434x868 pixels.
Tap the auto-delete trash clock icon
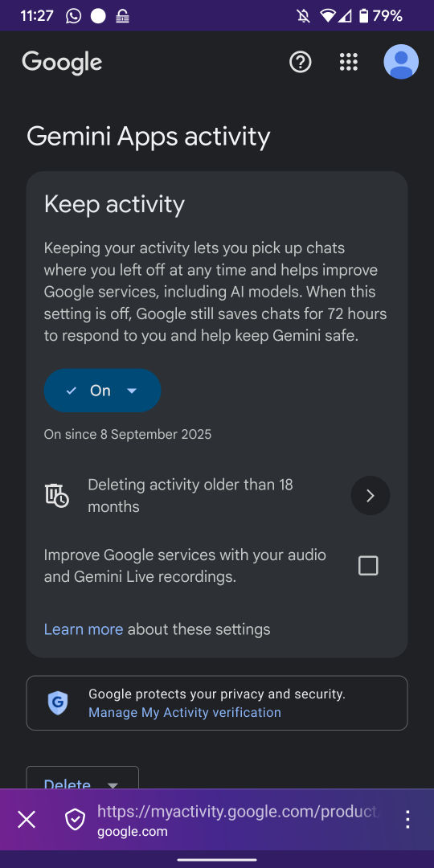pyautogui.click(x=57, y=495)
